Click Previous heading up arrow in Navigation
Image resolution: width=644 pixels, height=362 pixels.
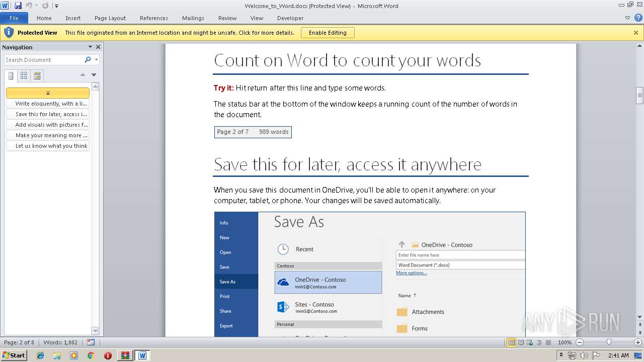tap(83, 75)
